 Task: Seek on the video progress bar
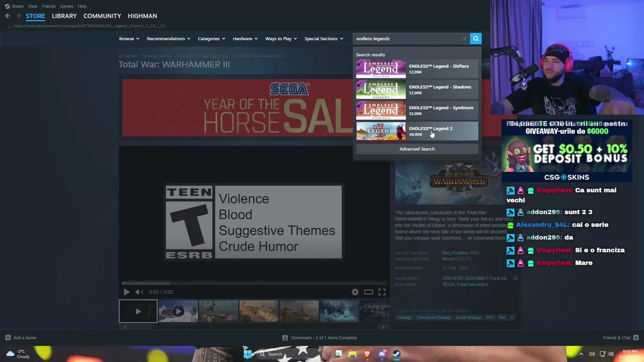(x=254, y=283)
